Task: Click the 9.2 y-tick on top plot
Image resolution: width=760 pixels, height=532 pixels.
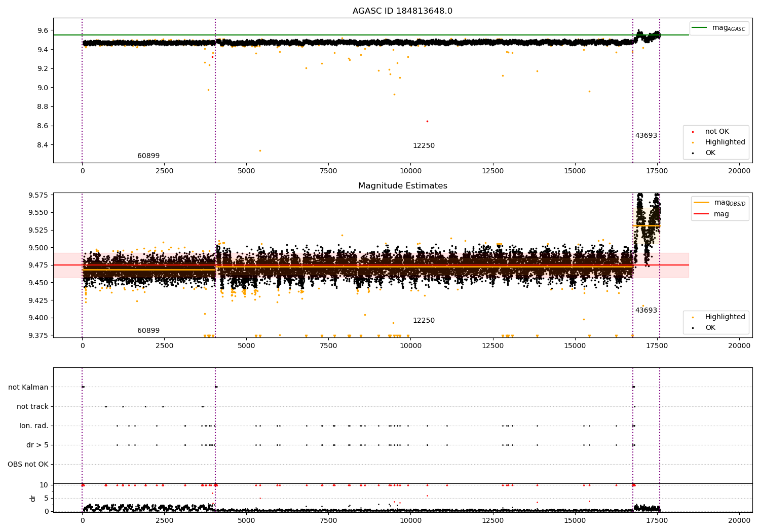Action: point(43,69)
